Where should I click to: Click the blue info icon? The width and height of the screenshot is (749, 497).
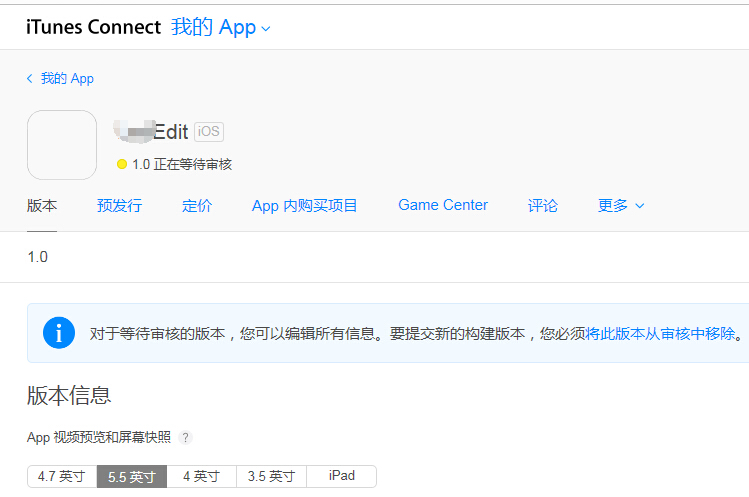[59, 333]
